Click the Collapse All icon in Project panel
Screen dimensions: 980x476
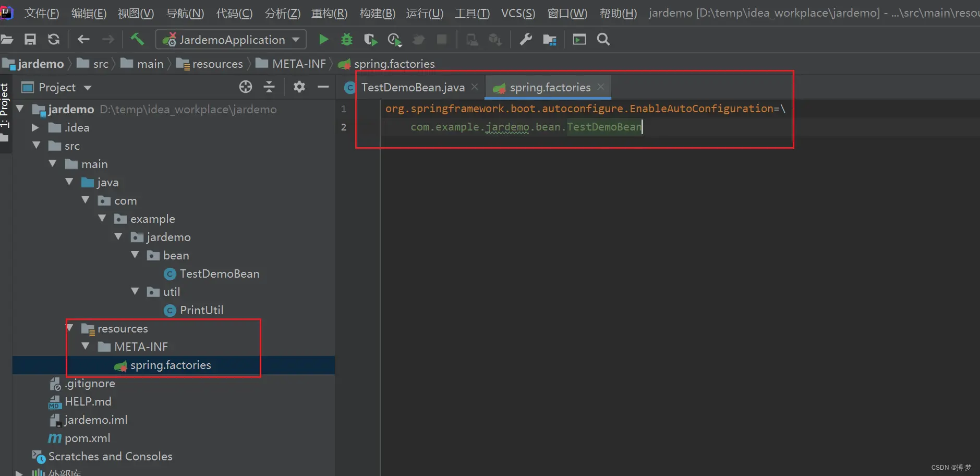coord(269,87)
